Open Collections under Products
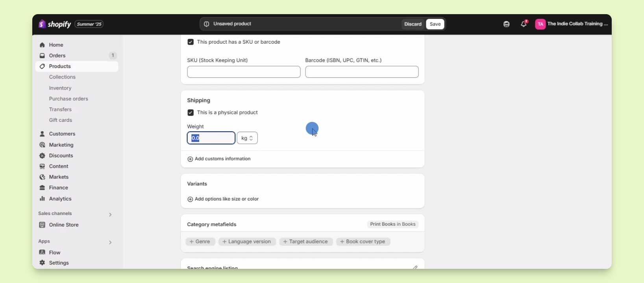Viewport: 644px width, 283px height. tap(62, 77)
